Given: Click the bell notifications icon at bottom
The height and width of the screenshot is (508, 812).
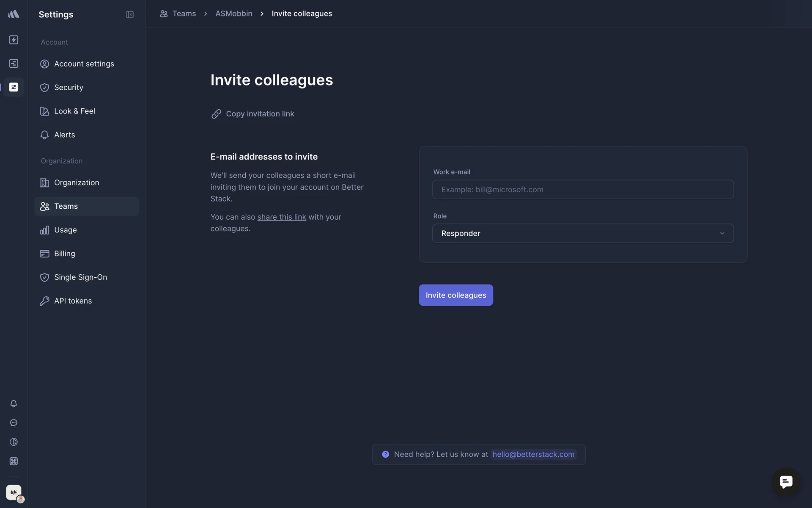Looking at the screenshot, I should pyautogui.click(x=14, y=403).
